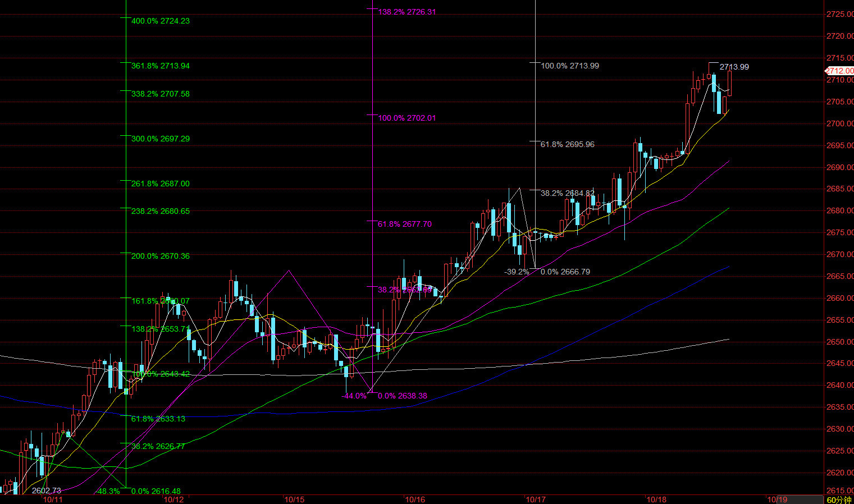Click the magenta 38.2% 2662.69 label
The image size is (854, 504).
point(405,290)
